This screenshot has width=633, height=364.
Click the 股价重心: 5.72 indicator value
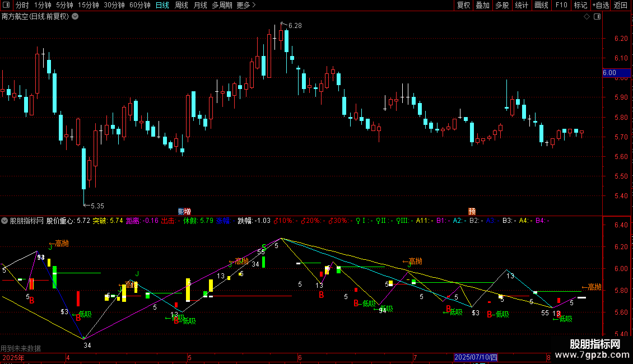click(x=68, y=221)
